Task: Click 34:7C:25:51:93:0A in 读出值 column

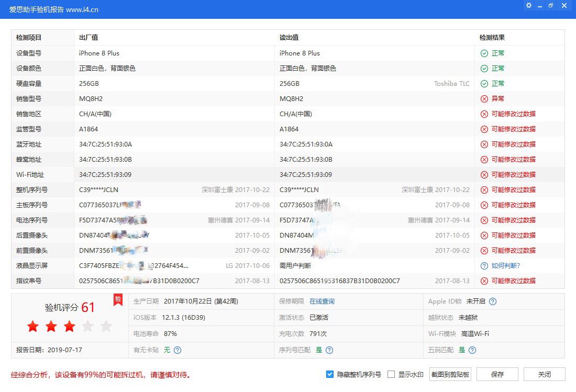Action: tap(306, 144)
